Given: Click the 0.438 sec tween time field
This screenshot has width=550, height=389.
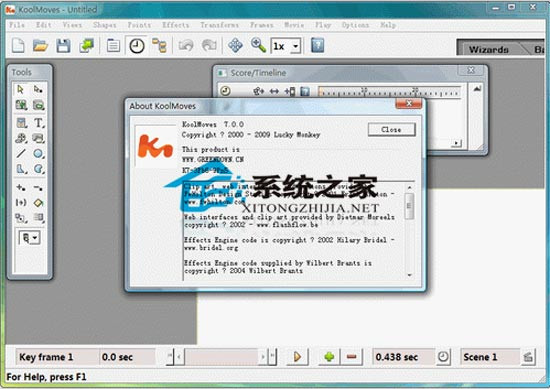Looking at the screenshot, I should coord(404,357).
